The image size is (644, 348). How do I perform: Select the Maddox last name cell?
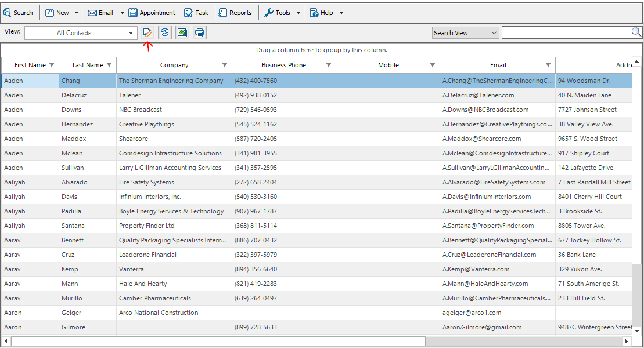click(88, 139)
